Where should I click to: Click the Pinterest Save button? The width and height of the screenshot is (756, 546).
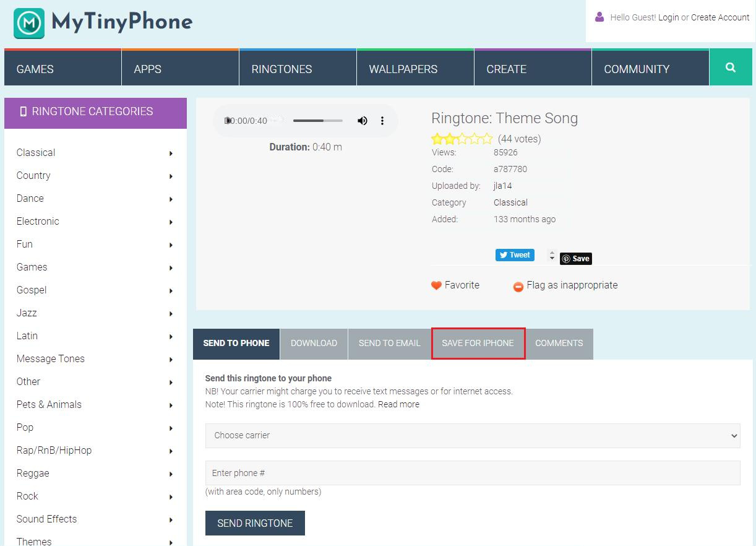pyautogui.click(x=576, y=259)
